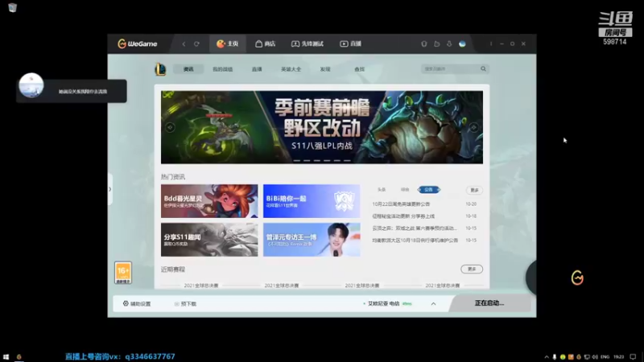Click the floating WeGame assistant icon

click(x=577, y=278)
